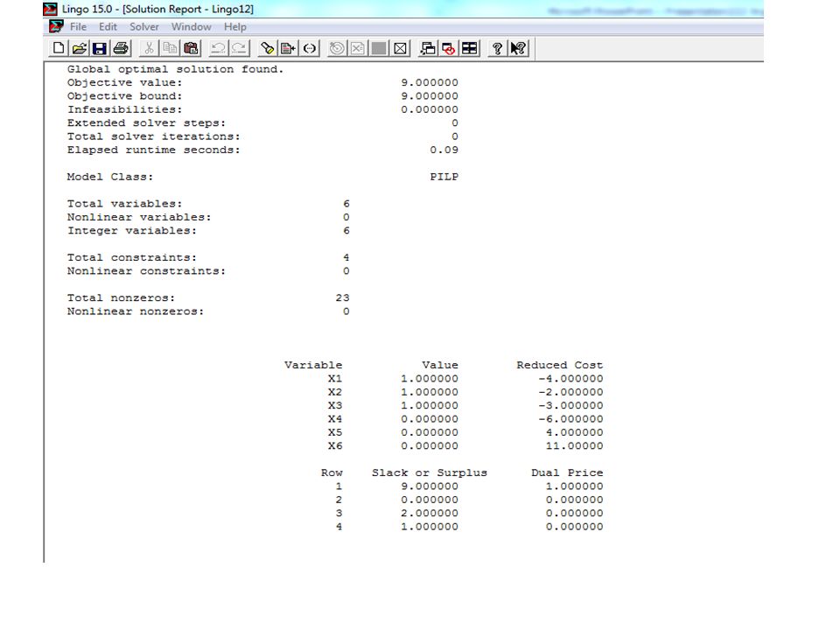Screen dimensions: 840x630
Task: Click the 'Infeasibilities:' label
Action: click(x=125, y=109)
